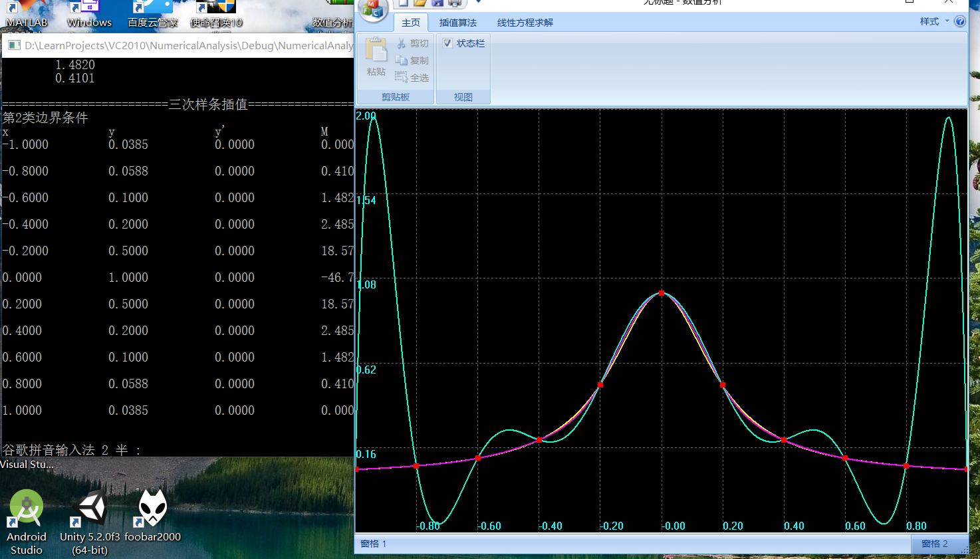Switch to the 线性方程求解 ribbon tab
The height and width of the screenshot is (559, 980).
coord(525,23)
